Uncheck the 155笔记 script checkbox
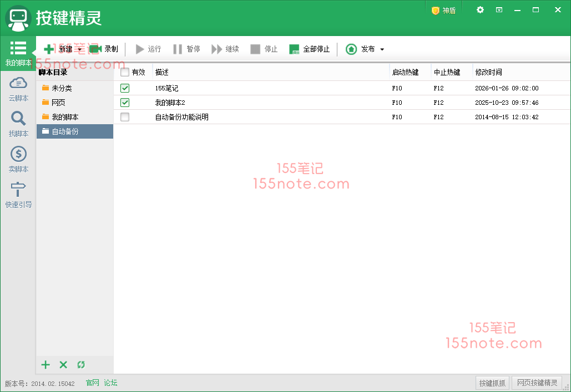The width and height of the screenshot is (571, 392). click(x=125, y=88)
